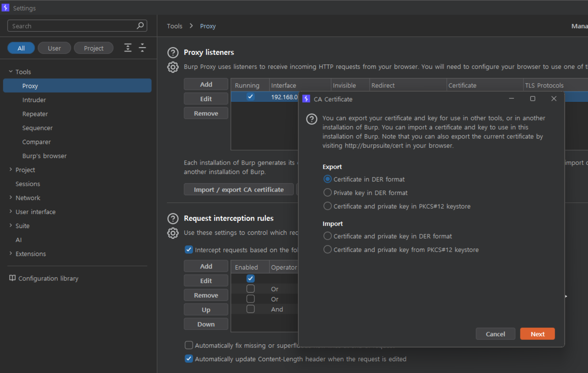
Task: Expand the Network tree section
Action: pos(11,197)
